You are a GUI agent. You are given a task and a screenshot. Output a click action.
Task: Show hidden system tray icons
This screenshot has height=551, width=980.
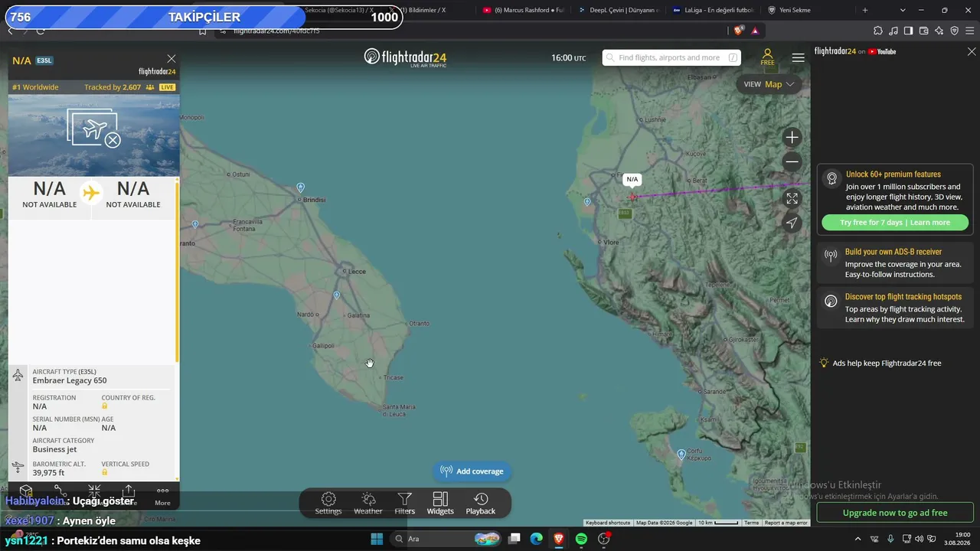pyautogui.click(x=857, y=539)
